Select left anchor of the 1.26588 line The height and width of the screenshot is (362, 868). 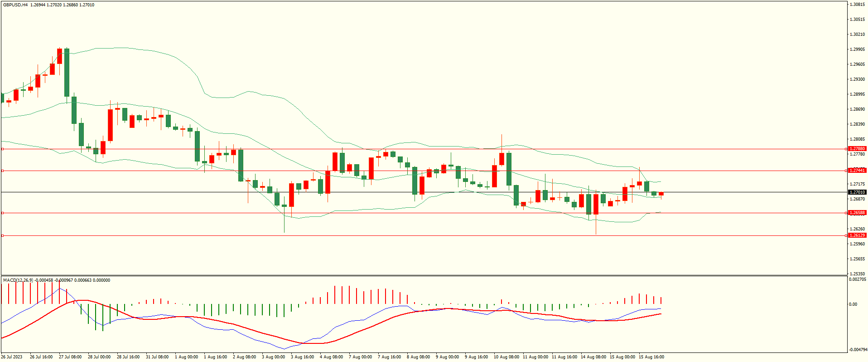[x=2, y=213]
